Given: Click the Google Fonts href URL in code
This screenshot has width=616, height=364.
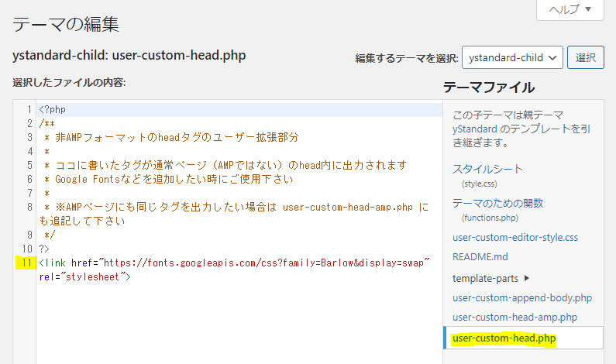Looking at the screenshot, I should coord(264,263).
